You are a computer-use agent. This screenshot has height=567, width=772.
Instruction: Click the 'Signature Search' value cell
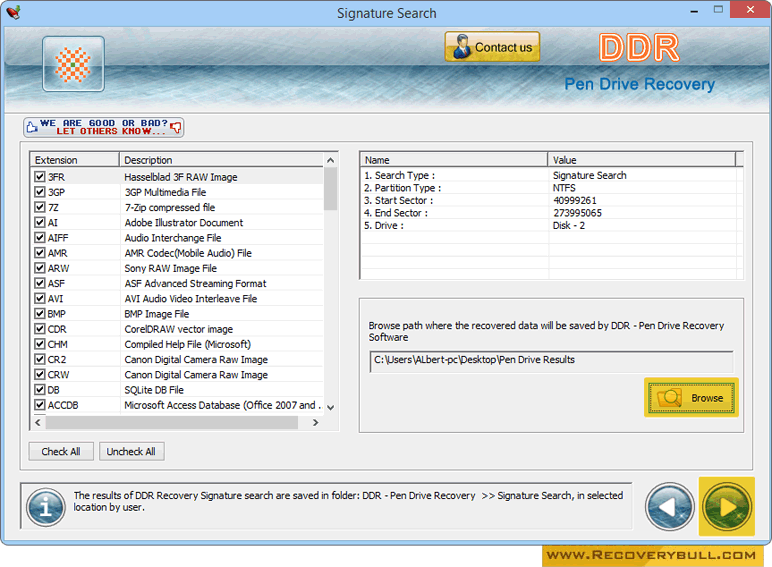click(x=589, y=176)
